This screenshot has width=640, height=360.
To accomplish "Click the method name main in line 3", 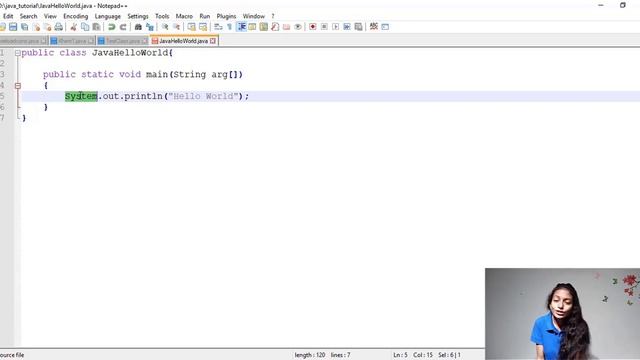I will (x=157, y=75).
